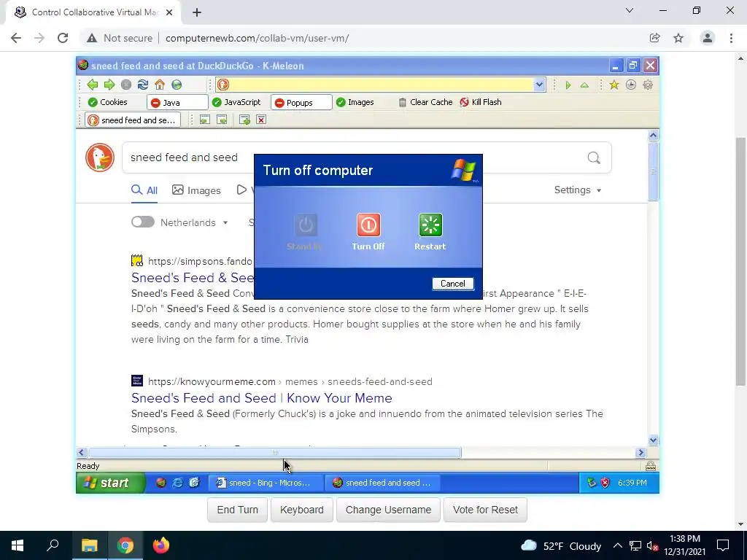Go to K-Meleon home page icon

pos(160,85)
